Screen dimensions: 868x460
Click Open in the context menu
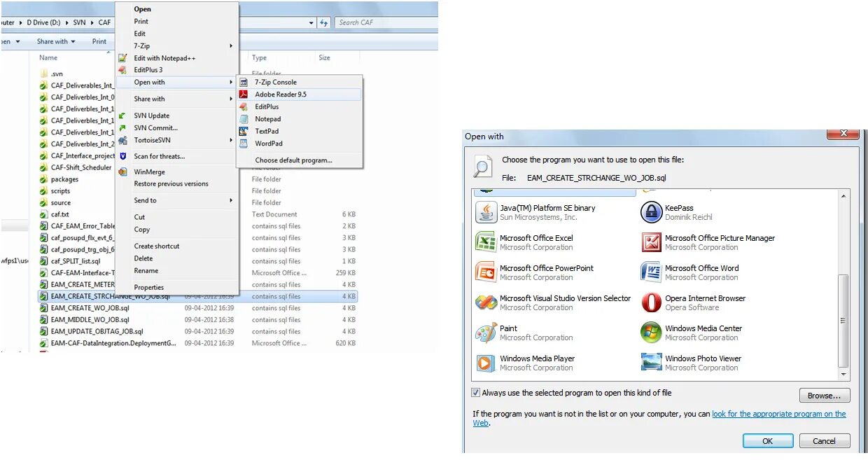142,9
